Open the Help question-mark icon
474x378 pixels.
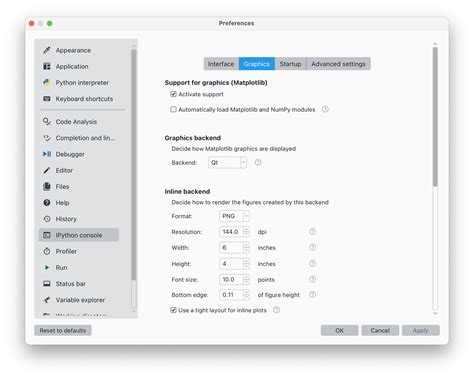[x=47, y=203]
